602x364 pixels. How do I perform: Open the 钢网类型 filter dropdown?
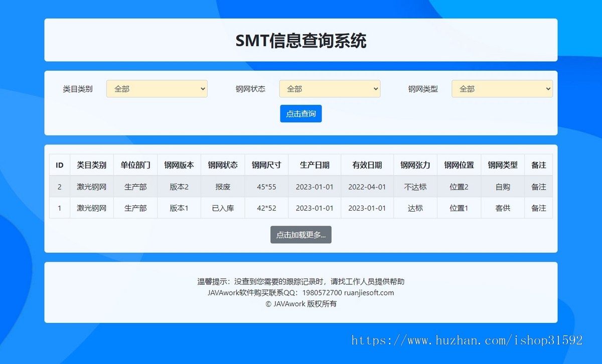click(502, 89)
